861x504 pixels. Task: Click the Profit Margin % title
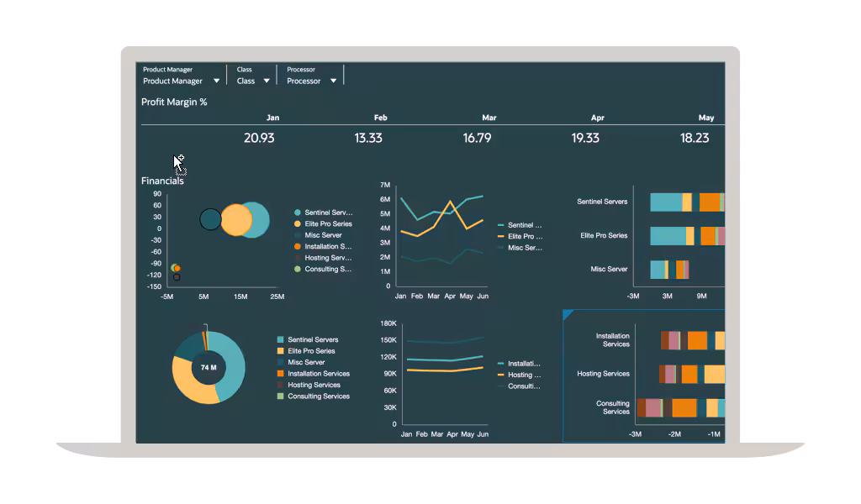(x=174, y=102)
